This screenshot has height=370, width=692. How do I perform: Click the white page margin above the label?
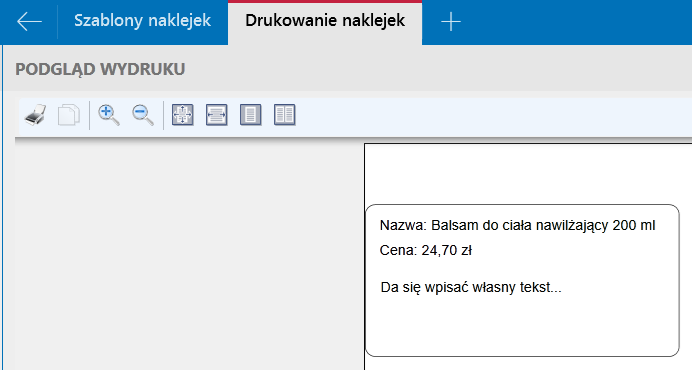tap(527, 174)
